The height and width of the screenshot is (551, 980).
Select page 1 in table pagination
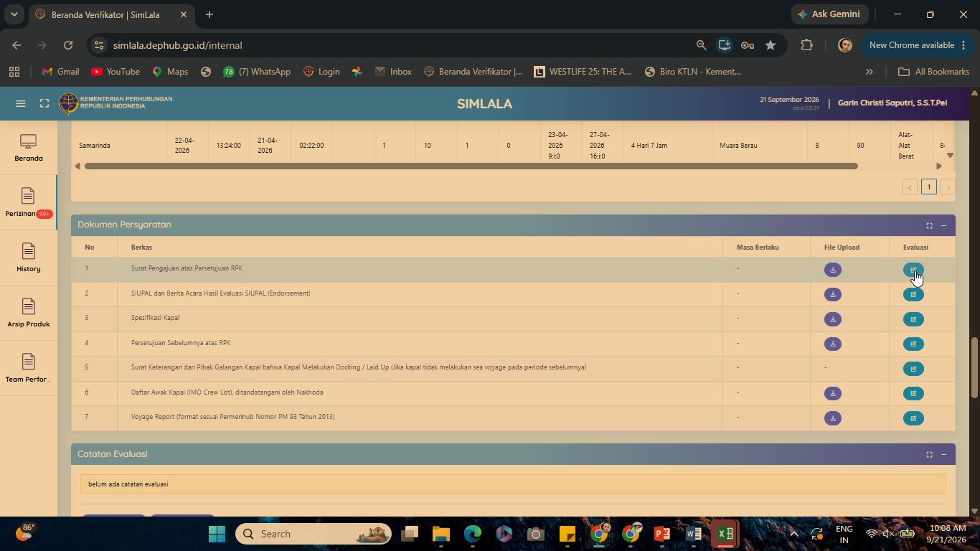pos(928,187)
